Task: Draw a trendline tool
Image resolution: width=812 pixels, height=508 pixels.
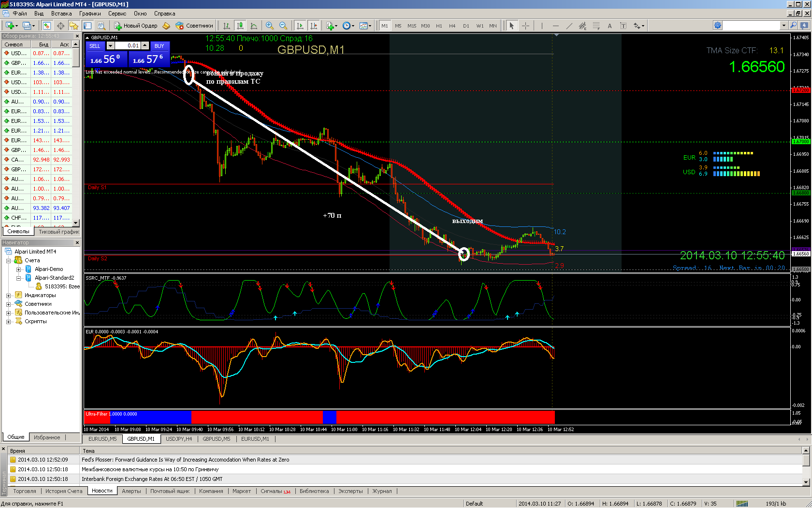Action: tap(569, 26)
